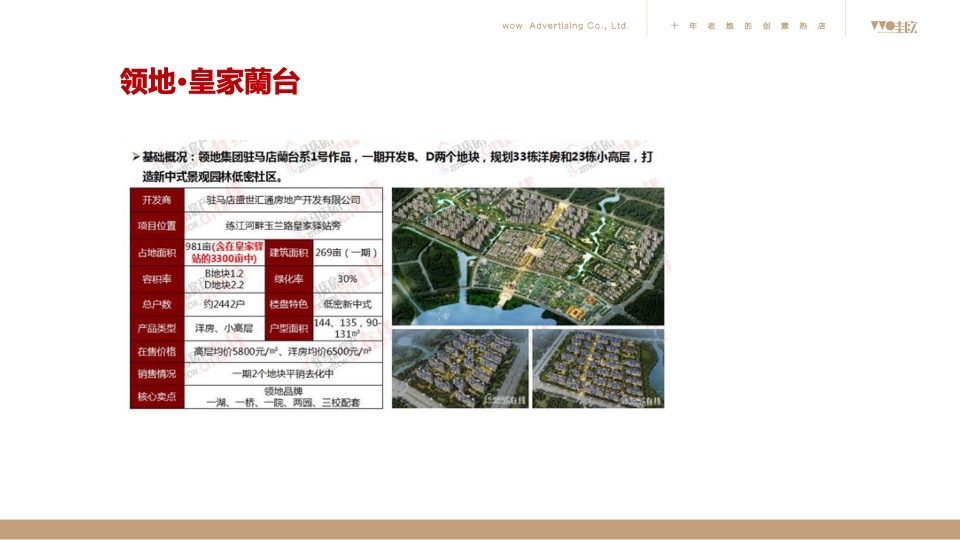Viewport: 960px width, 540px height.
Task: Click the logo in the top-right corner
Action: coord(894,26)
